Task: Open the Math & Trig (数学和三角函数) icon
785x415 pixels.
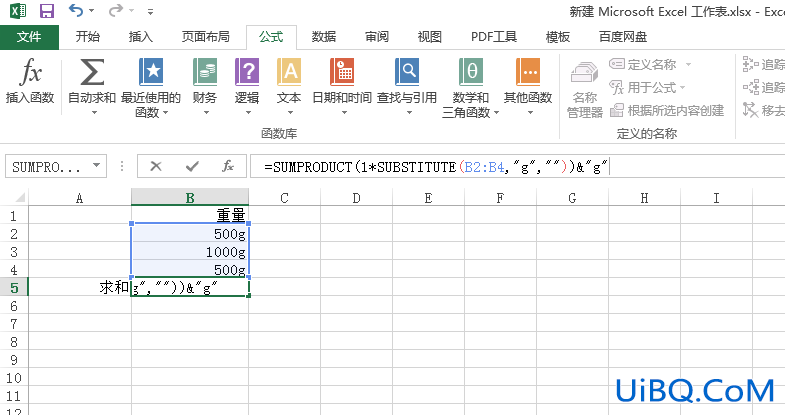Action: pyautogui.click(x=471, y=72)
